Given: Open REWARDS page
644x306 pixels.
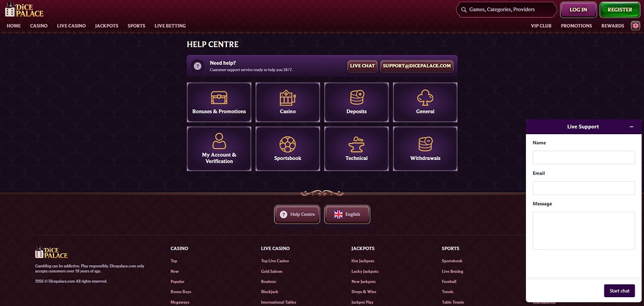Looking at the screenshot, I should [613, 25].
